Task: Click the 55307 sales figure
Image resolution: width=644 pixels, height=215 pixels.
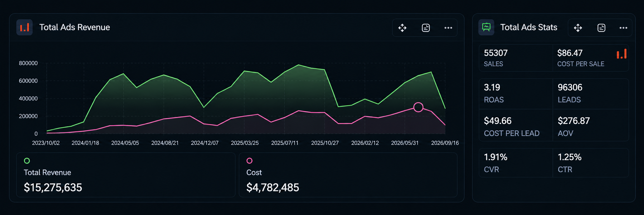Action: (496, 53)
